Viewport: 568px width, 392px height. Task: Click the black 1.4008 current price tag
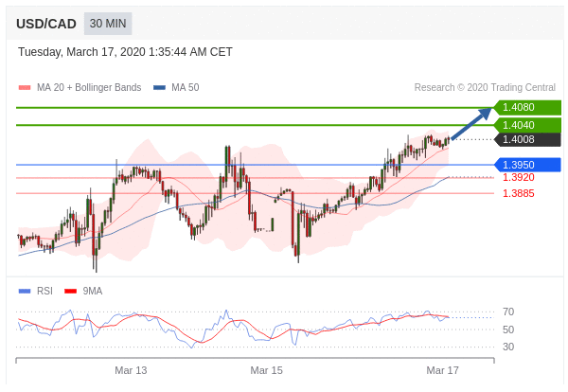[x=527, y=139]
